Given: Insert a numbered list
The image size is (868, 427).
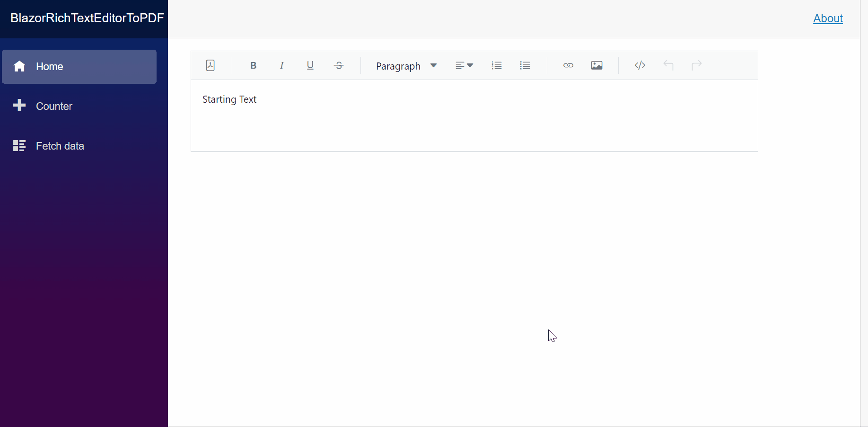Looking at the screenshot, I should click(x=496, y=65).
